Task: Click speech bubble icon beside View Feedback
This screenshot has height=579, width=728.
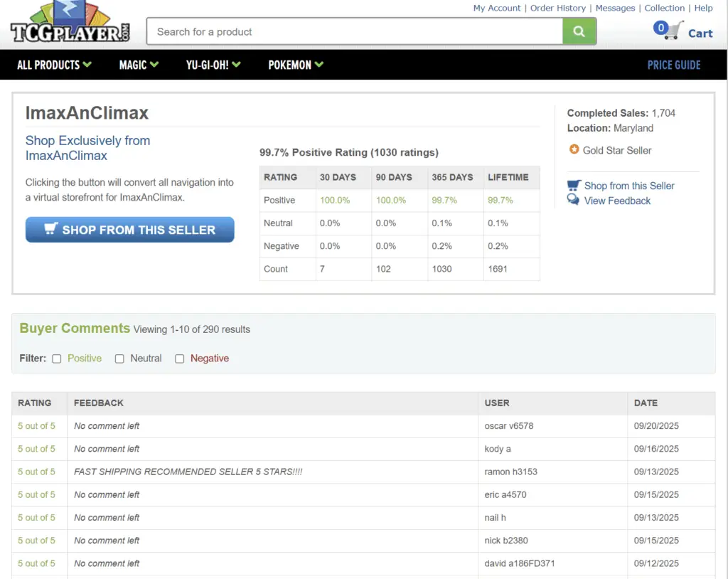Action: pyautogui.click(x=574, y=201)
